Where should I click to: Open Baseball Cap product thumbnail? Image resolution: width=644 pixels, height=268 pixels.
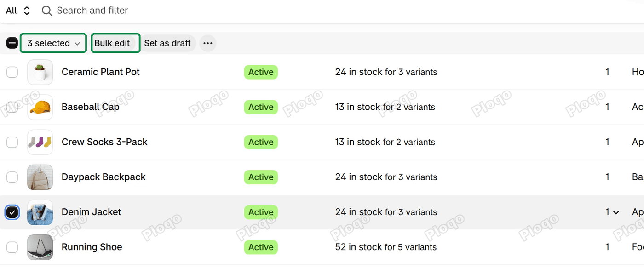coord(40,107)
